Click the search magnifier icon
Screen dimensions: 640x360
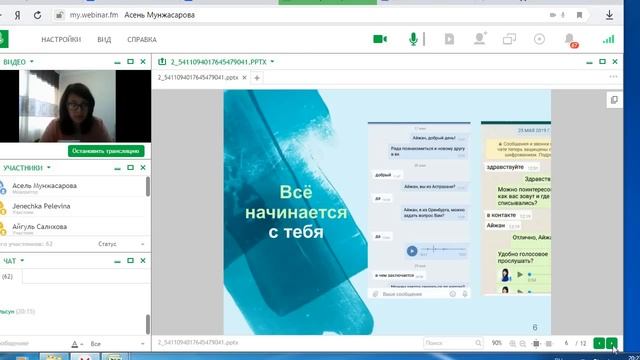[x=478, y=343]
